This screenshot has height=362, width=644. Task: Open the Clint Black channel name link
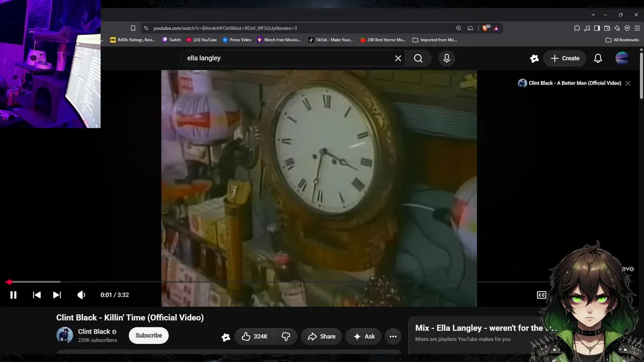94,332
